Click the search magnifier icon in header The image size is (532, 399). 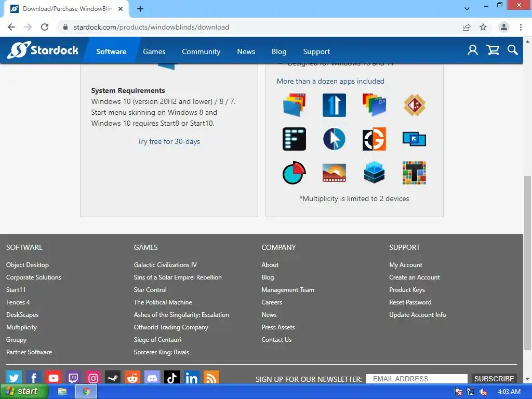(513, 50)
